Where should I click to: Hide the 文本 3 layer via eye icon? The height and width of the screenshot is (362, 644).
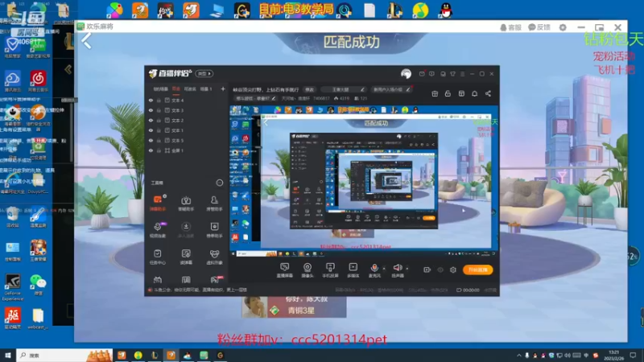tap(151, 110)
